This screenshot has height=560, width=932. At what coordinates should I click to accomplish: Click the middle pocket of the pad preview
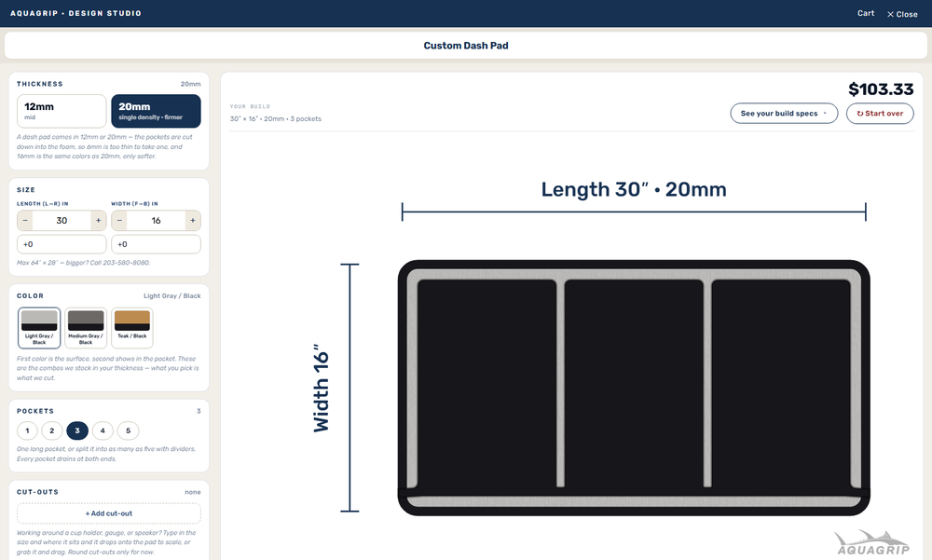click(634, 384)
